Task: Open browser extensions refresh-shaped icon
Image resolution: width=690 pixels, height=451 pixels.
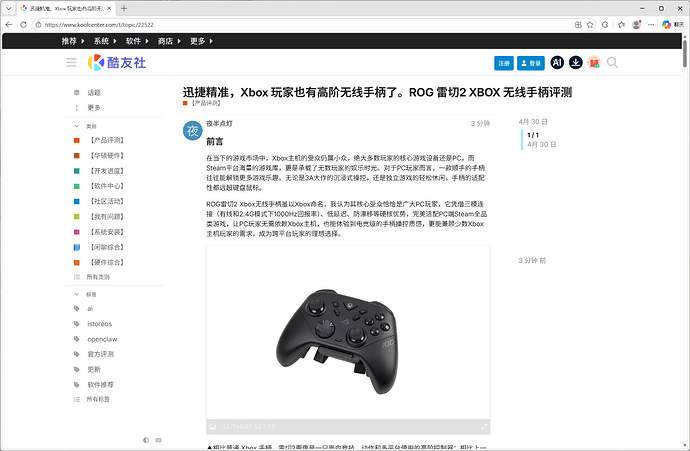Action: (x=605, y=25)
